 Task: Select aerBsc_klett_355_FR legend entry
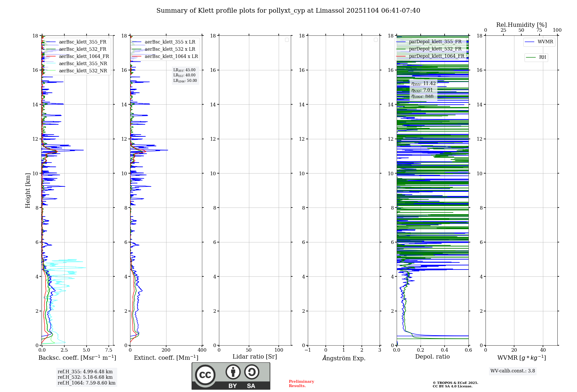point(83,42)
